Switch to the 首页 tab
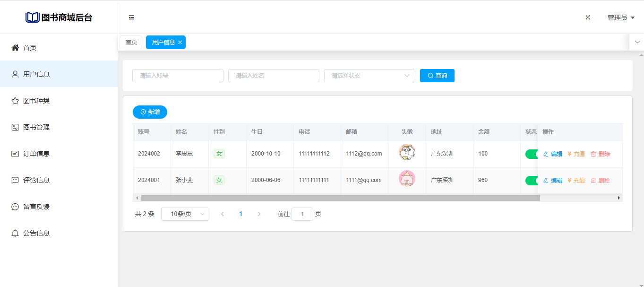 coord(131,43)
